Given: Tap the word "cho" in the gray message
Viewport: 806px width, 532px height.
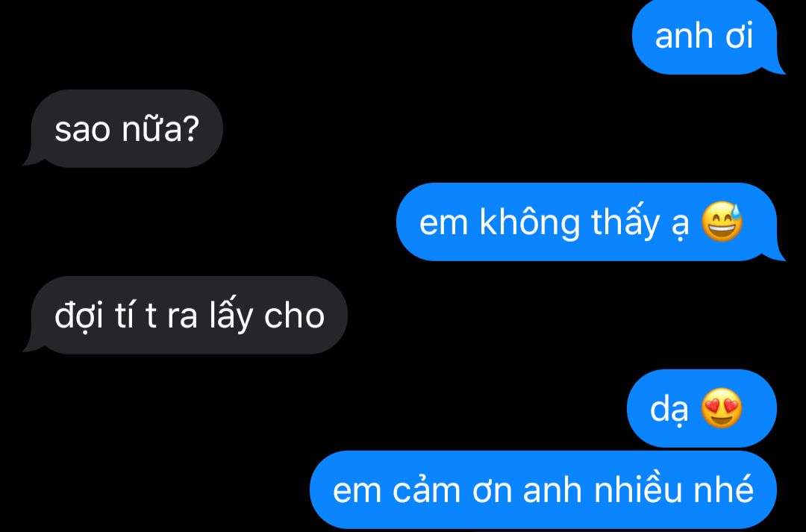Looking at the screenshot, I should pyautogui.click(x=294, y=315).
